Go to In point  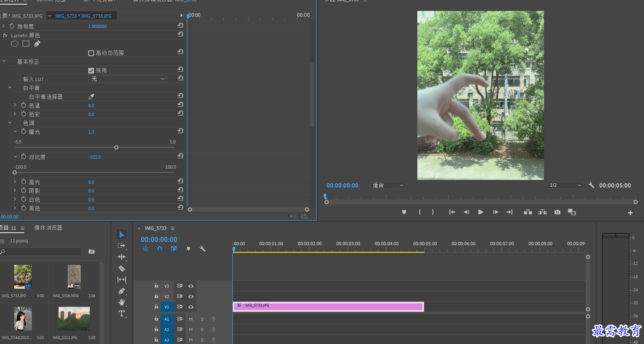(x=452, y=212)
